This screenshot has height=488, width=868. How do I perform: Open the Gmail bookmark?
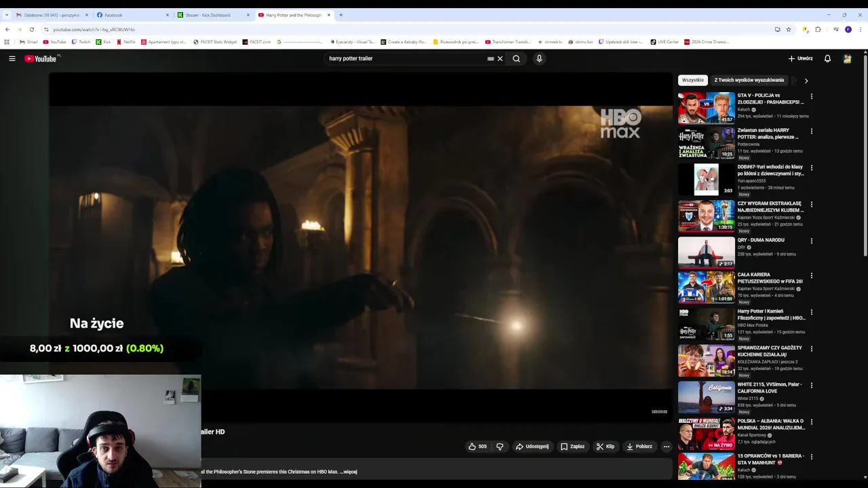click(x=28, y=42)
